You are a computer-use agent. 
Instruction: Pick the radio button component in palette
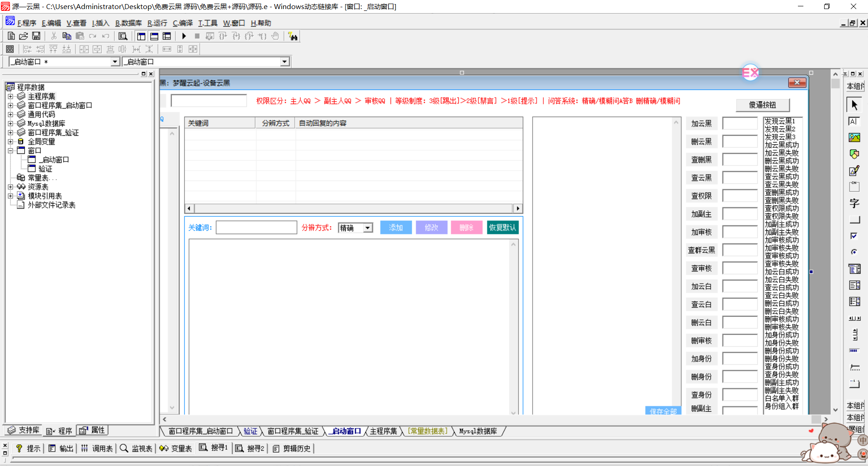click(854, 252)
